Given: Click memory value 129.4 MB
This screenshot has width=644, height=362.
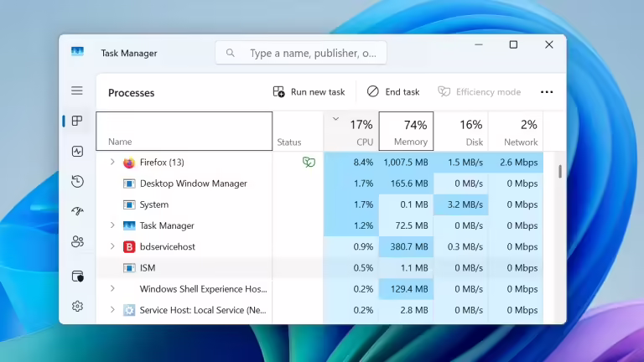Looking at the screenshot, I should (409, 289).
